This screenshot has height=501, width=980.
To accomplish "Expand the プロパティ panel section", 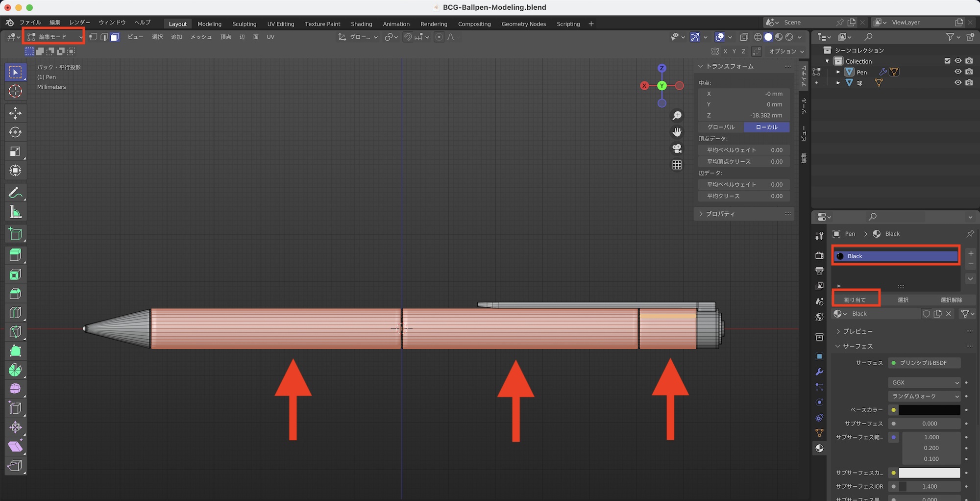I will click(x=720, y=214).
